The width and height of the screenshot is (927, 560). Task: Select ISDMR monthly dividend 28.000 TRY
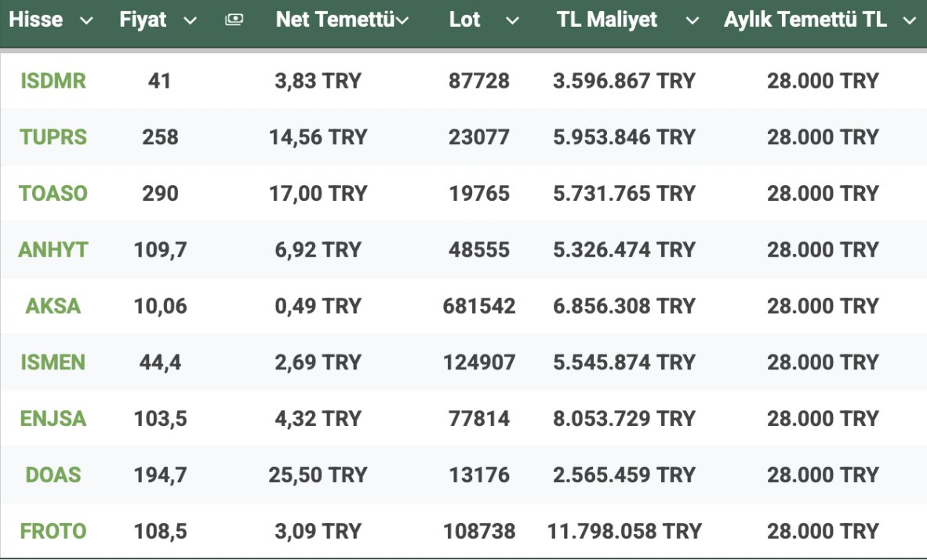(823, 81)
